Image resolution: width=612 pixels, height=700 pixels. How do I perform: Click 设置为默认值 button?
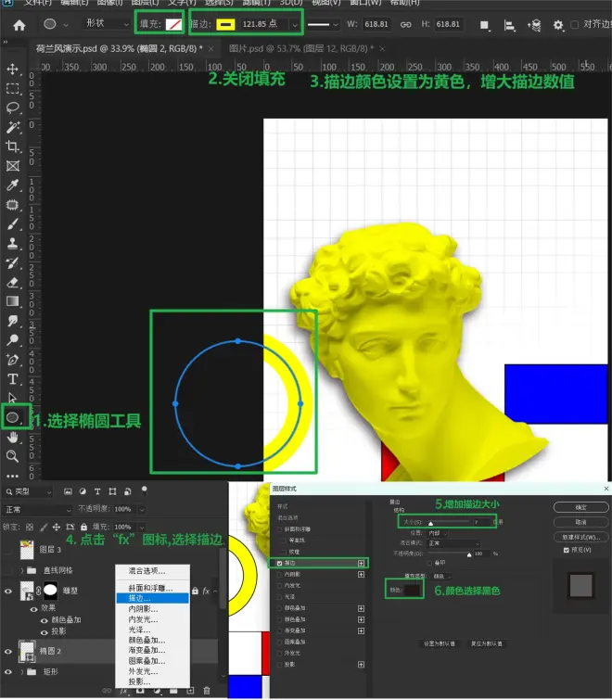440,643
